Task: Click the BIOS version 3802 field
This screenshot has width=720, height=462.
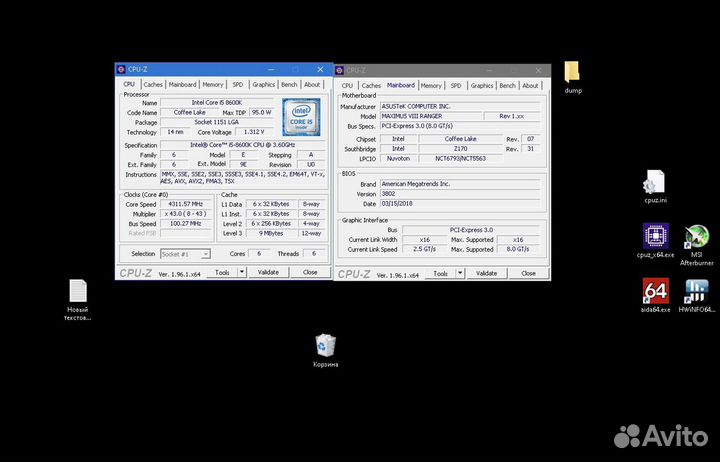Action: [461, 194]
